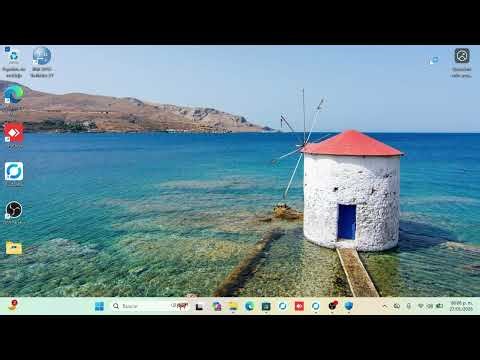
Task: Open the Wi-Fi network tray icon
Action: (x=421, y=306)
